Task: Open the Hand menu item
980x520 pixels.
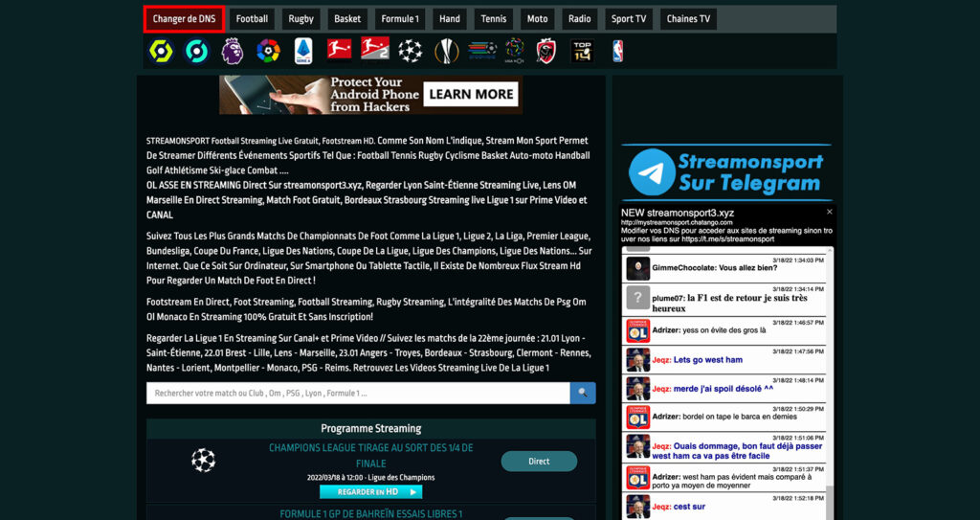Action: pyautogui.click(x=450, y=19)
